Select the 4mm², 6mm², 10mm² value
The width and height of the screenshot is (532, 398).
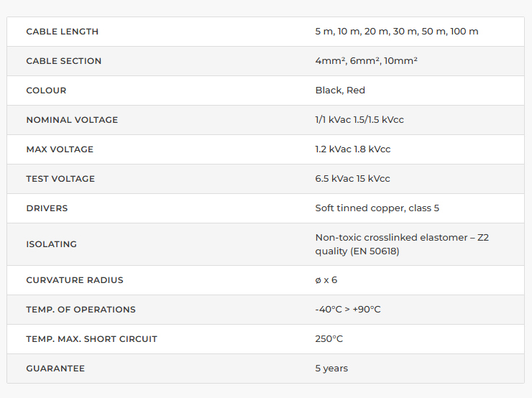point(366,61)
